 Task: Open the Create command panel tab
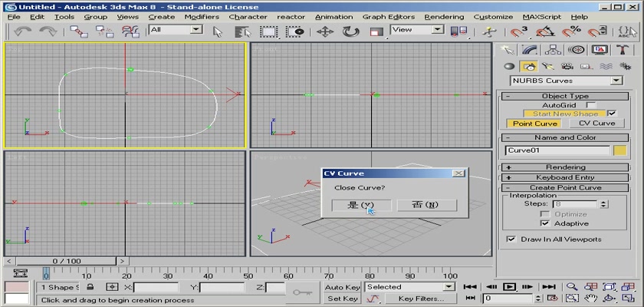[x=508, y=50]
